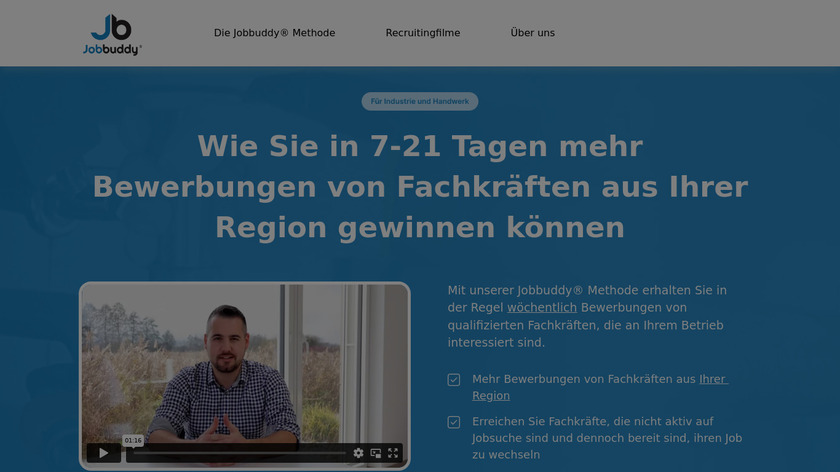Open Die Jobbuddy® Methode menu item

point(274,33)
